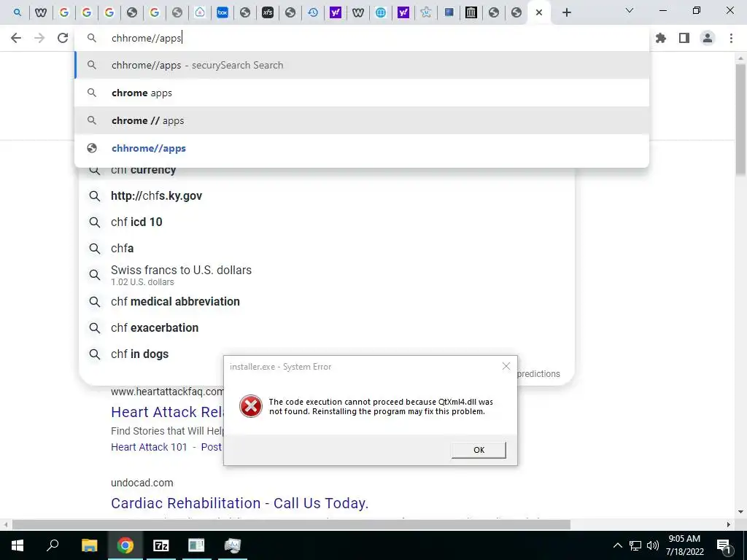Click OK in the System Error dialog
This screenshot has width=747, height=560.
pos(479,449)
